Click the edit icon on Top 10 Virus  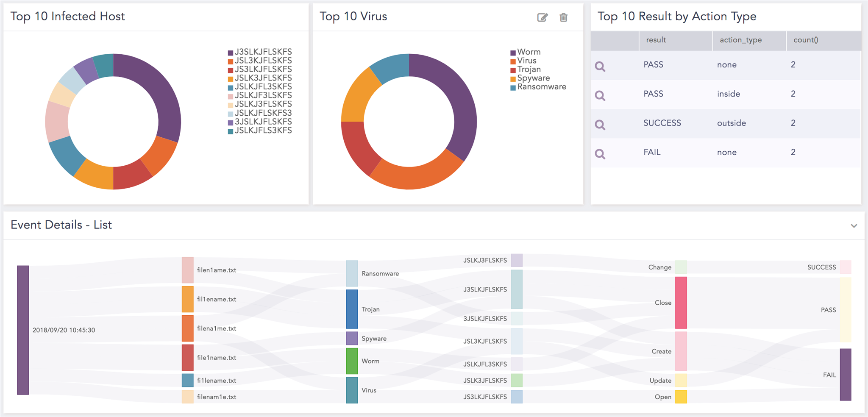tap(542, 17)
